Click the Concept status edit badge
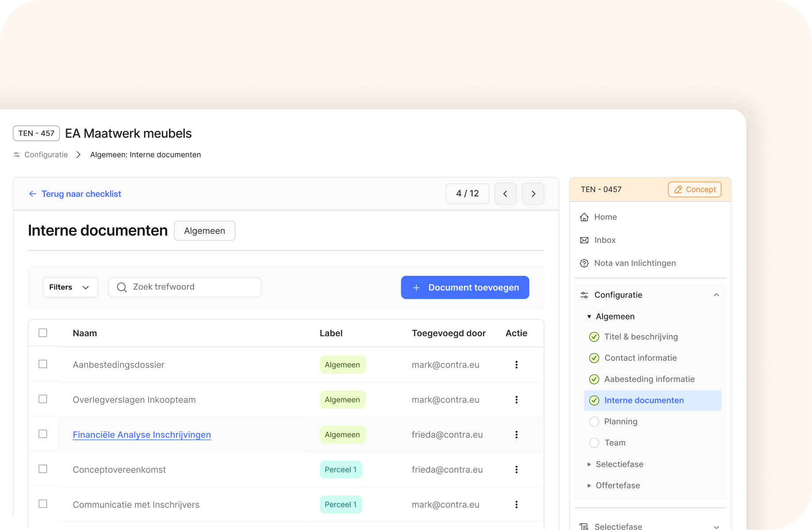The height and width of the screenshot is (530, 812). tap(694, 189)
